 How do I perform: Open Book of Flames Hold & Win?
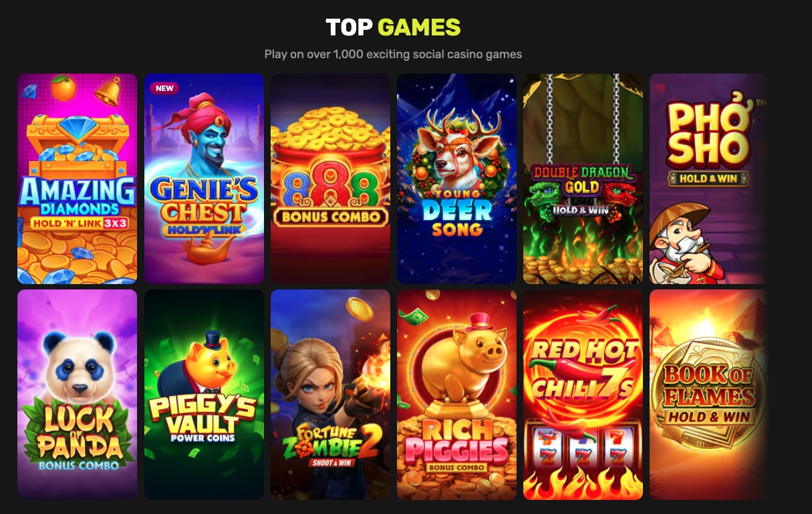[709, 394]
